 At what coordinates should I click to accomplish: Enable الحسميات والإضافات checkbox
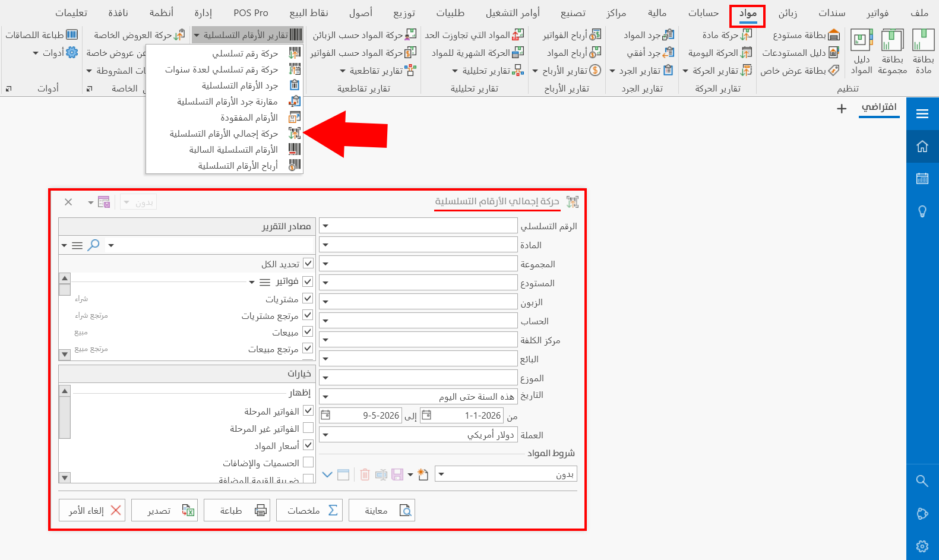click(x=308, y=462)
